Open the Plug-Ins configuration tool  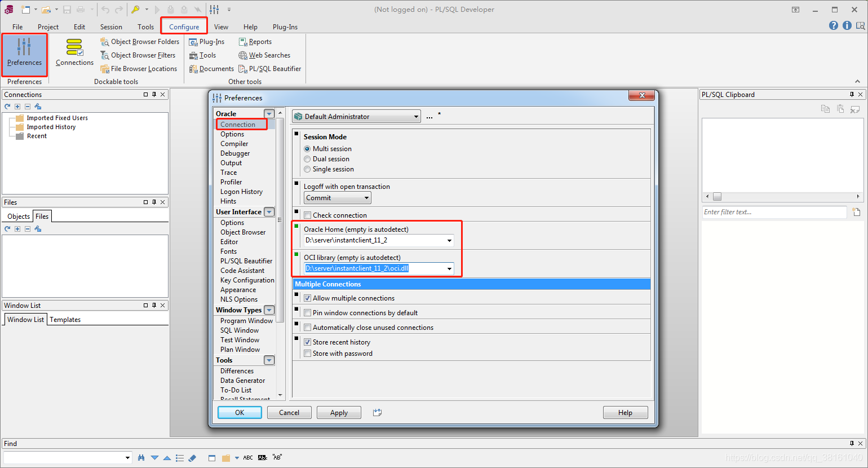coord(207,42)
